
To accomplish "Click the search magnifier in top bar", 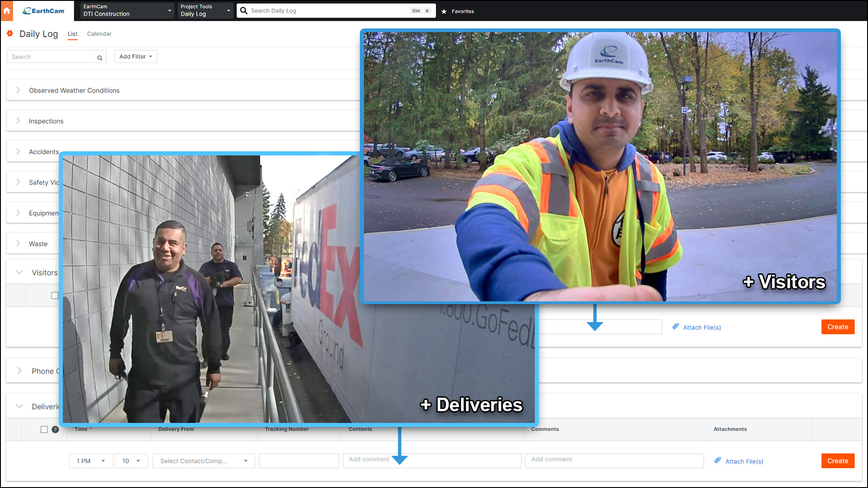I will click(244, 10).
